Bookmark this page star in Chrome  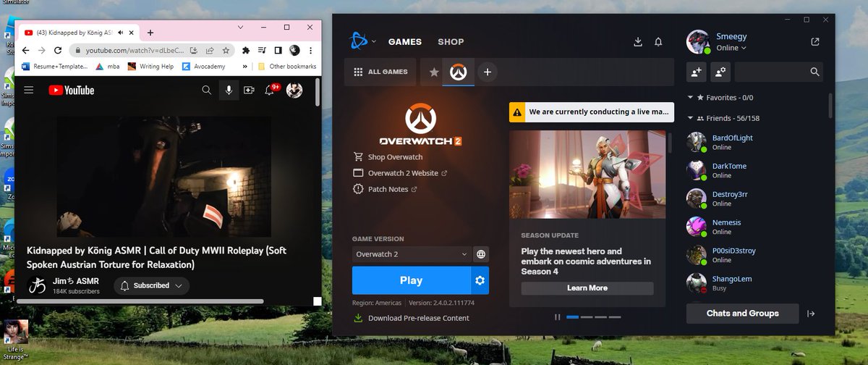pyautogui.click(x=226, y=51)
